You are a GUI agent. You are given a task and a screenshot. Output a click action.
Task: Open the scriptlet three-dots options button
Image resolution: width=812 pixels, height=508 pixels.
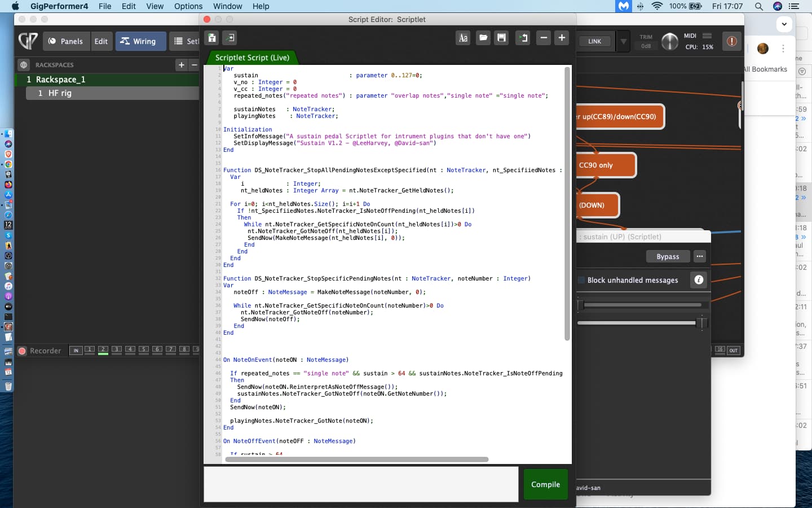(x=700, y=256)
